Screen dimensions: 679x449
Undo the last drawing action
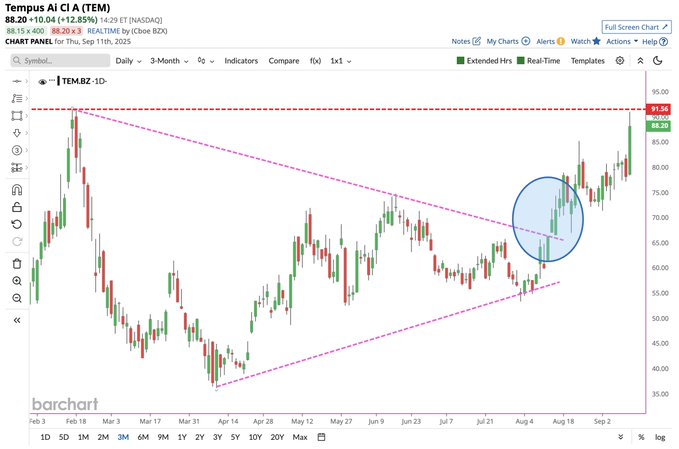pyautogui.click(x=17, y=224)
